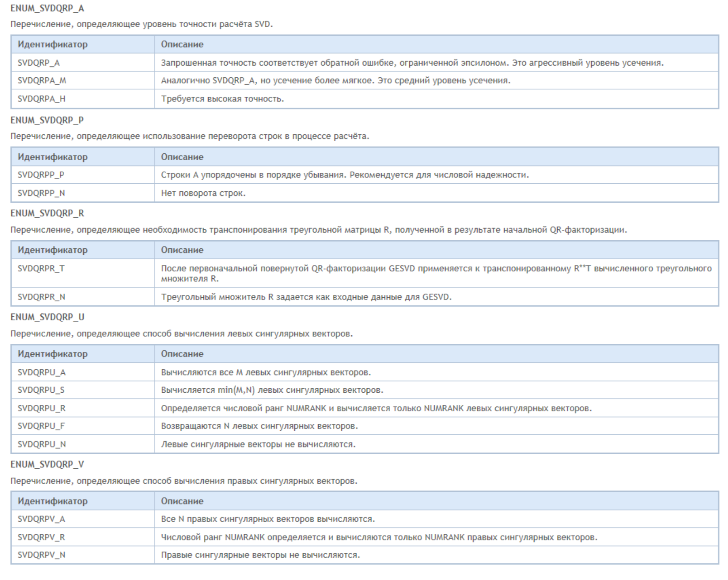Select the SVDQRPP_P identifier cell
Screen dimensions: 728x580
[83, 175]
